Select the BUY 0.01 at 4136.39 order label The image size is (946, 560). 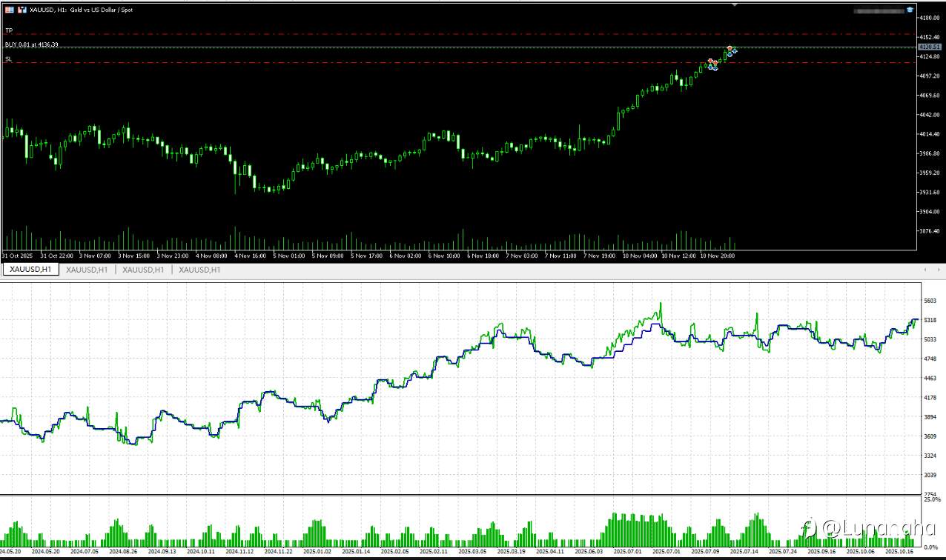pyautogui.click(x=32, y=44)
